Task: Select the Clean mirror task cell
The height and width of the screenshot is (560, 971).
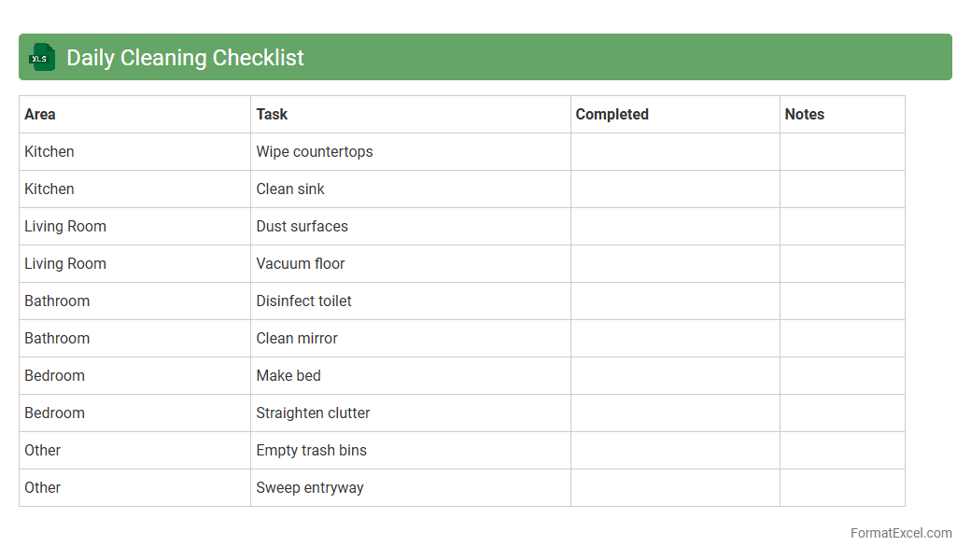Action: [297, 338]
